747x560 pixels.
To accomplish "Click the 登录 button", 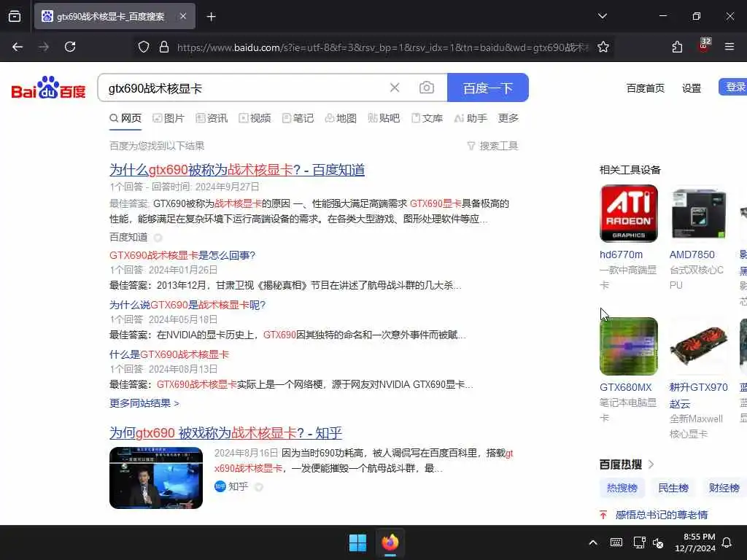I will [734, 87].
